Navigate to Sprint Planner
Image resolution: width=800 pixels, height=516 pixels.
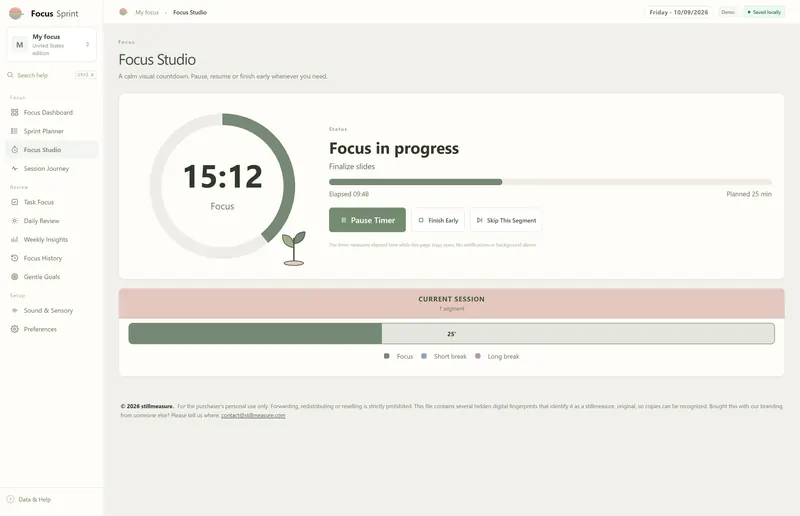tap(52, 131)
